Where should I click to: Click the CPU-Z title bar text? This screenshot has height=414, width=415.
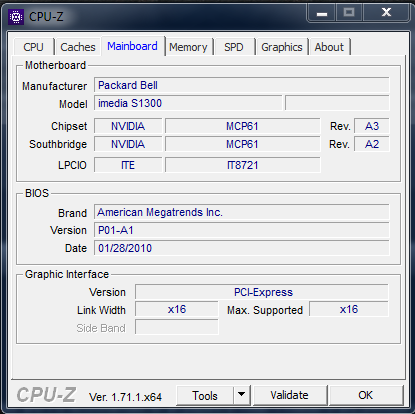(x=46, y=17)
